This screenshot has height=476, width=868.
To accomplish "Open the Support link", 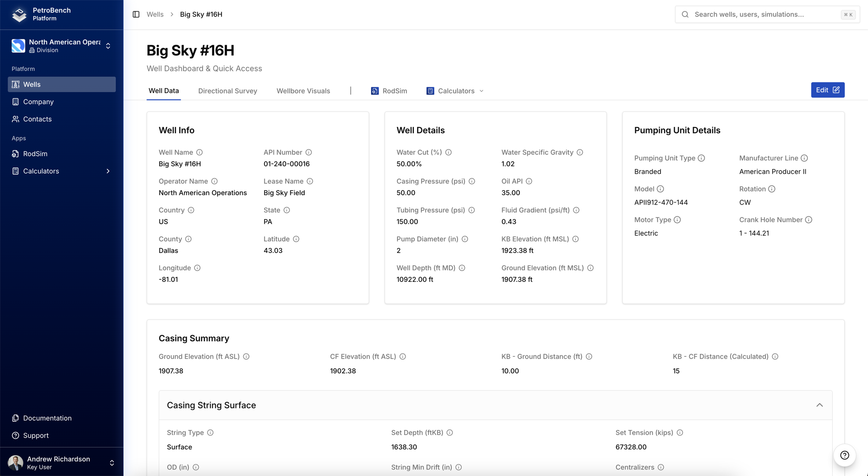I will pos(61,435).
